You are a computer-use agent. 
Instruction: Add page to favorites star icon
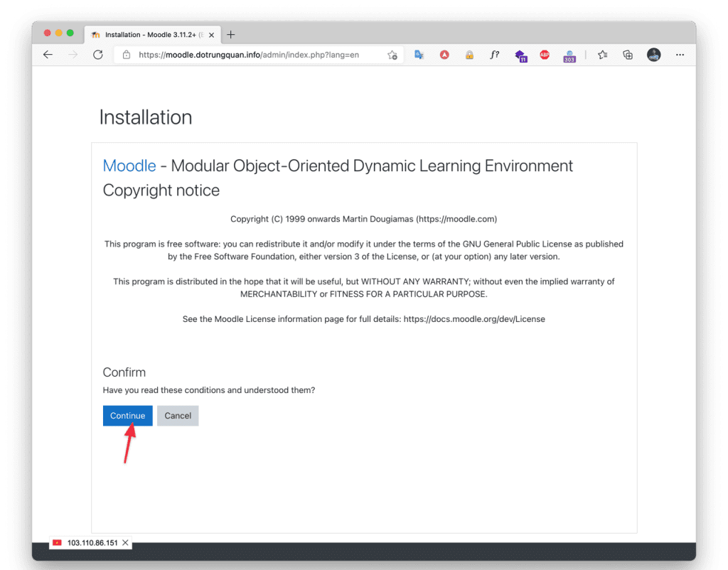(x=392, y=55)
